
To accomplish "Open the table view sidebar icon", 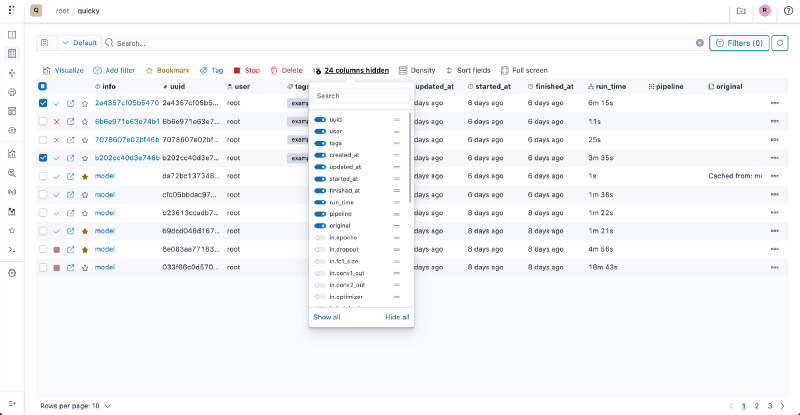I will pyautogui.click(x=12, y=54).
